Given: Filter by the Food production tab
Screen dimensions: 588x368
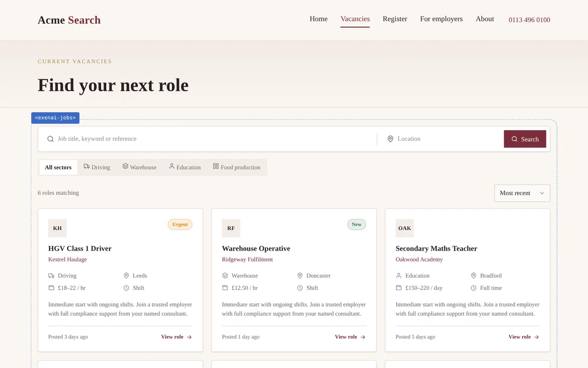Looking at the screenshot, I should pos(237,167).
